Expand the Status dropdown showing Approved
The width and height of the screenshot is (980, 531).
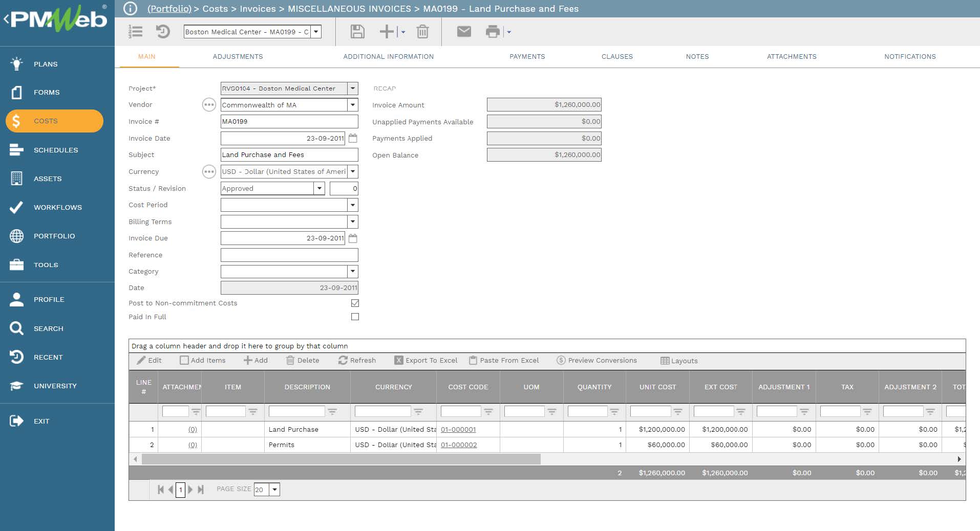click(x=319, y=188)
